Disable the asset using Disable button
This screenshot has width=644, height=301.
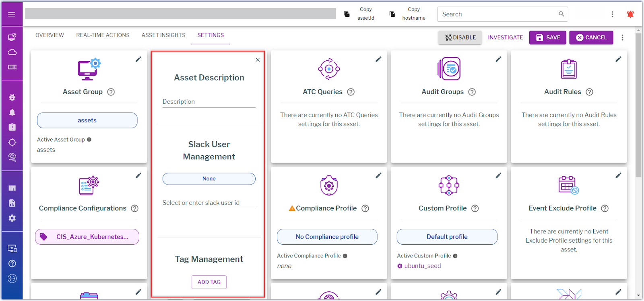(x=460, y=37)
